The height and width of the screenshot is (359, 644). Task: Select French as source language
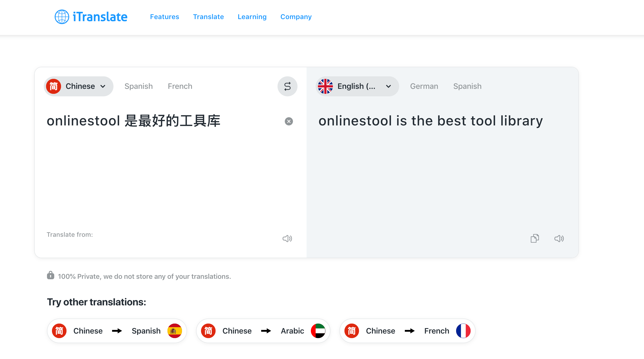click(x=180, y=86)
